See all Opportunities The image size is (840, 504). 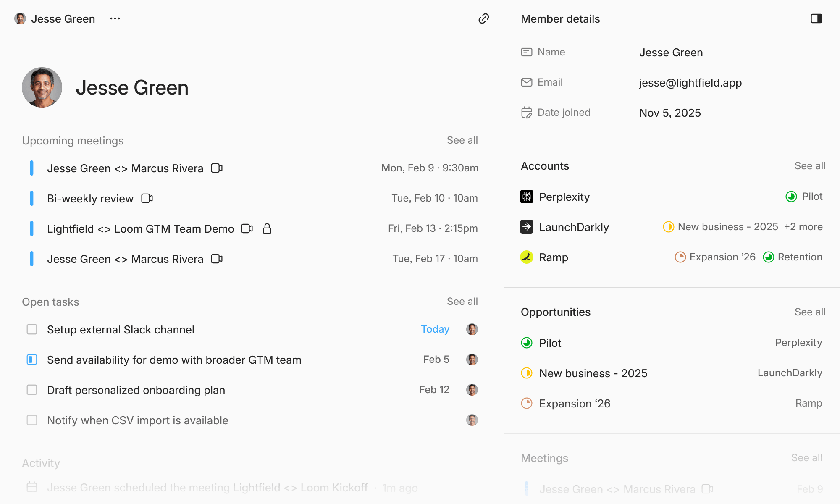coord(810,312)
